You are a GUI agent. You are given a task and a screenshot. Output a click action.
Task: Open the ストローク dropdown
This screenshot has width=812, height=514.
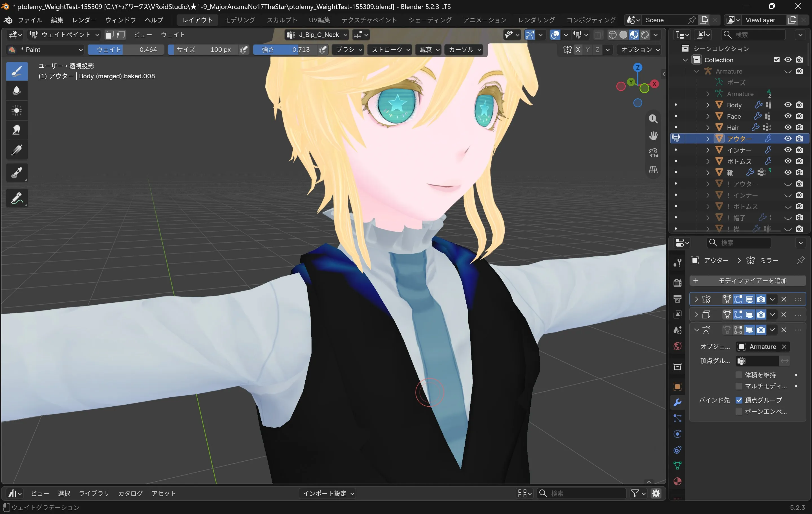(390, 50)
